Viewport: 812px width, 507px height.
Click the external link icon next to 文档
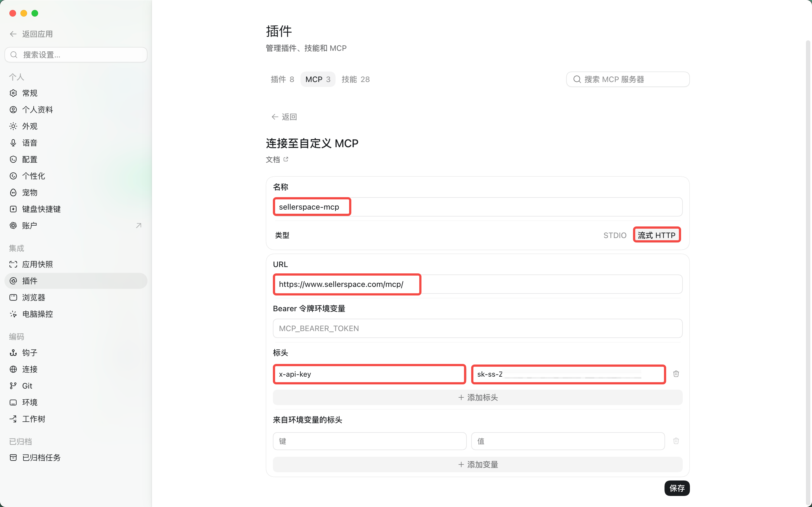[286, 159]
